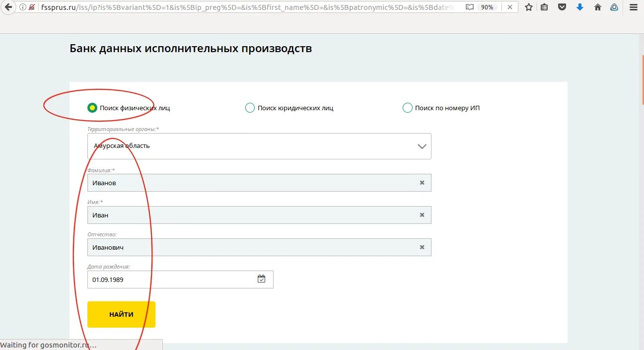Show bookmarks list icon
644x350 pixels.
544,7
